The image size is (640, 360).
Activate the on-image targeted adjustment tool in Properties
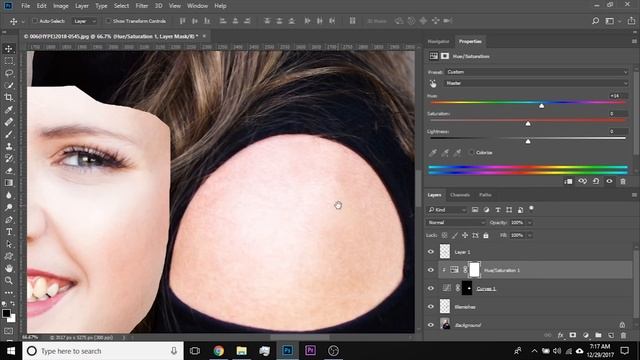click(x=433, y=84)
